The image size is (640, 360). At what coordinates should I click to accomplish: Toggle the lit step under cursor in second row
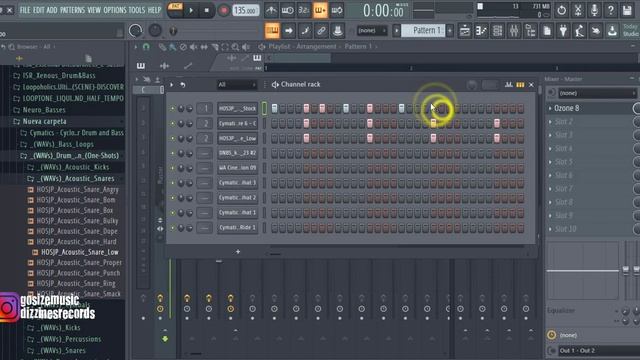click(x=433, y=123)
